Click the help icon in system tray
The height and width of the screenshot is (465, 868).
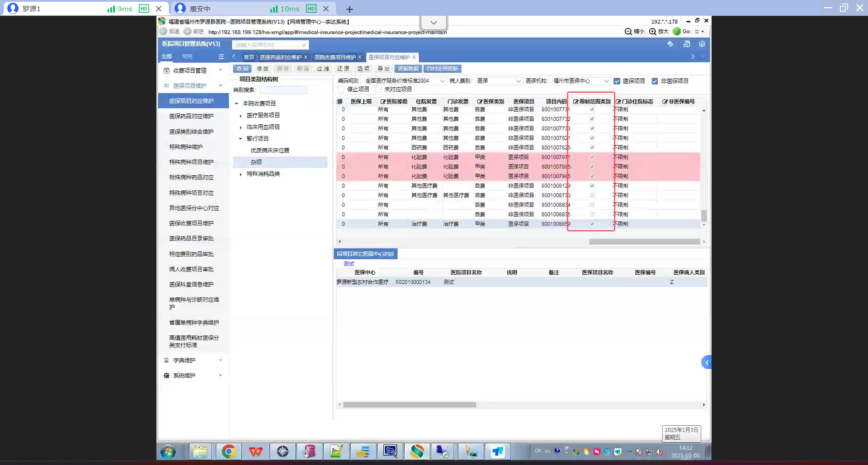(557, 451)
